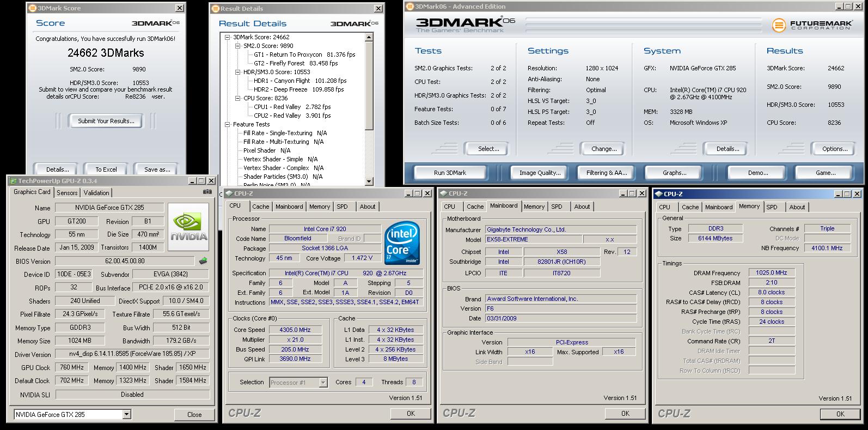The width and height of the screenshot is (868, 430).
Task: Click the CPU tab window's CPU-Z title icon
Action: 229,193
